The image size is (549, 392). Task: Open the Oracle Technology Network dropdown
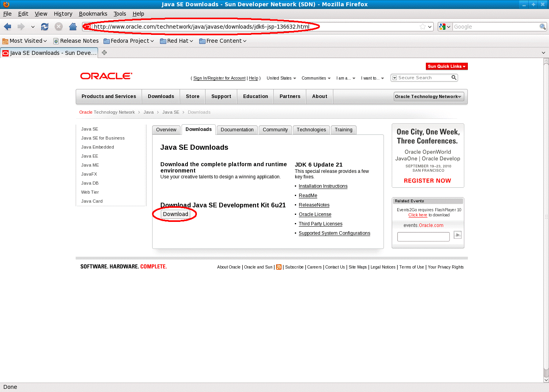click(x=429, y=96)
